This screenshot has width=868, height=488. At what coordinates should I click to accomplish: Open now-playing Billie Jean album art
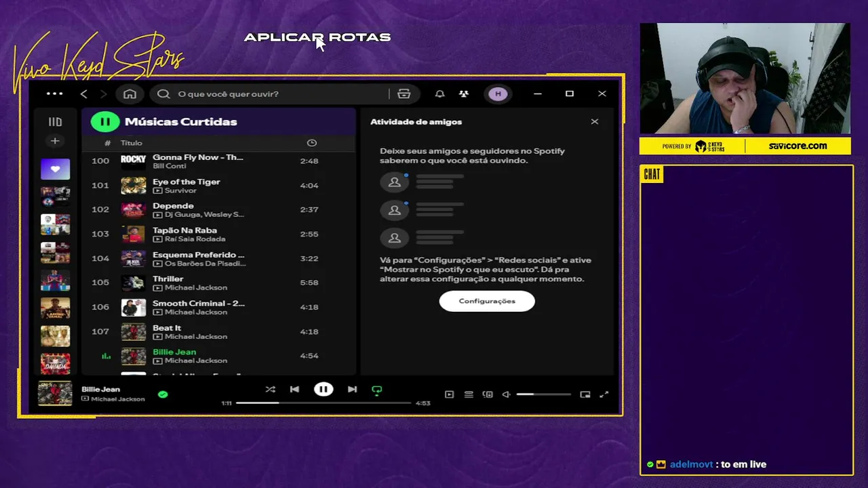coord(55,394)
